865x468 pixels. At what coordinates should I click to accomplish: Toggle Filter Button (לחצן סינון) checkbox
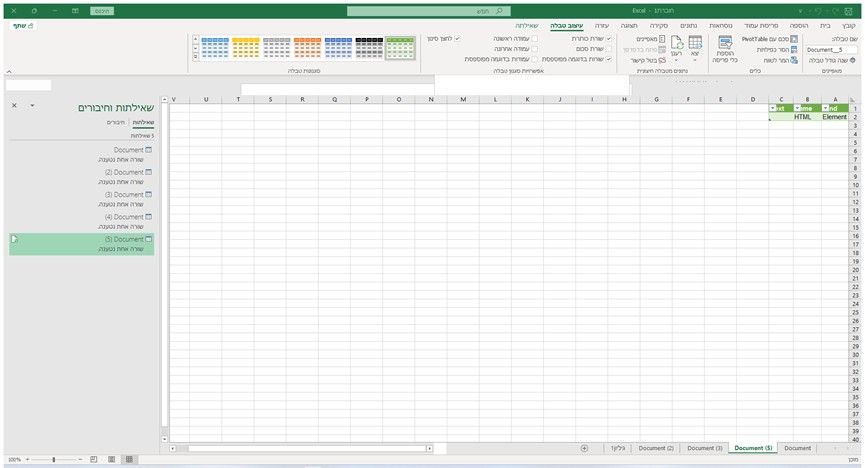click(x=457, y=39)
